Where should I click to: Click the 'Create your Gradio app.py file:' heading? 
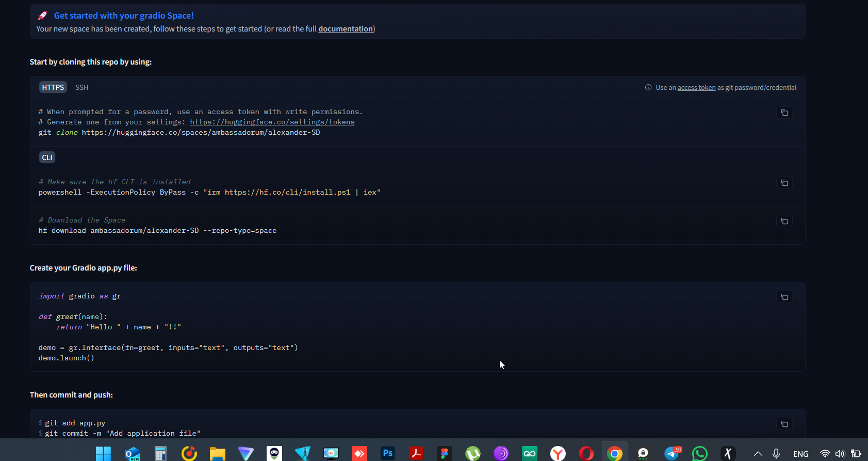tap(83, 268)
